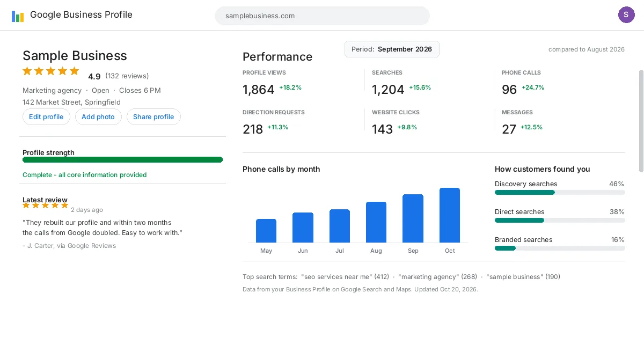Click the +12.5% messages change

(532, 127)
